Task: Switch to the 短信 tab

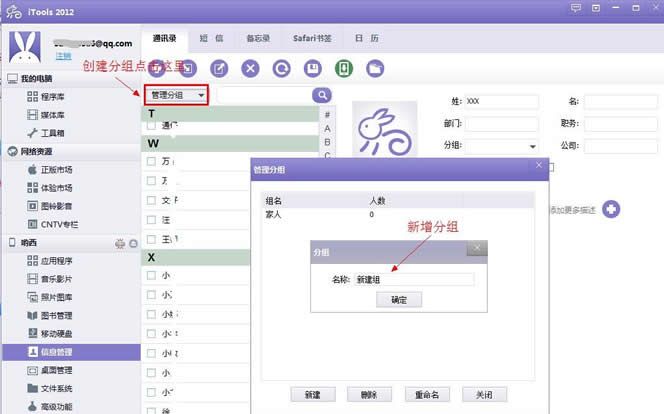Action: (x=211, y=38)
